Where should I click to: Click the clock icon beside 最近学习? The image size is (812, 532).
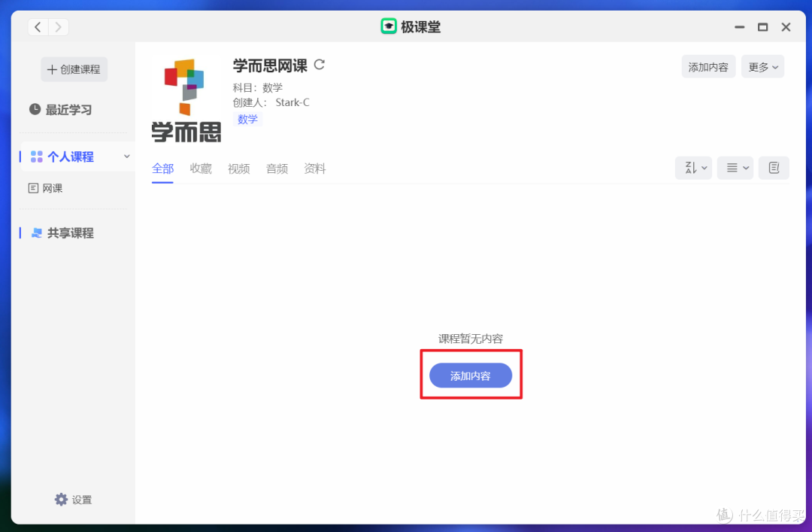pyautogui.click(x=35, y=109)
